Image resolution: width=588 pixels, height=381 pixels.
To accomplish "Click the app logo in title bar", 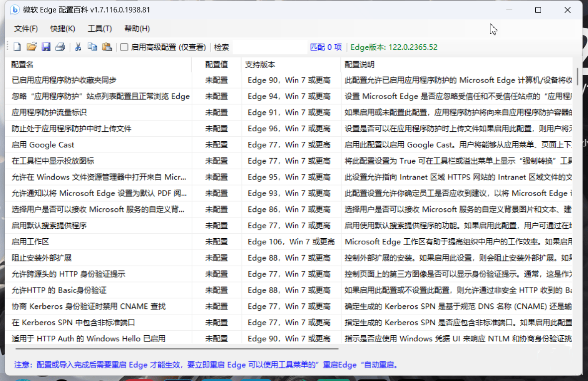I will click(14, 10).
